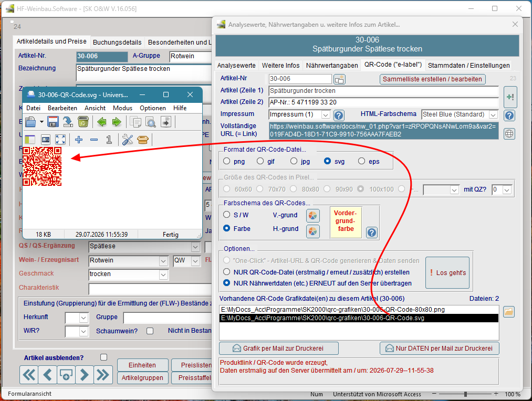Select jpg QR-Code file format
Screen dimensions: 532x401
pos(294,161)
